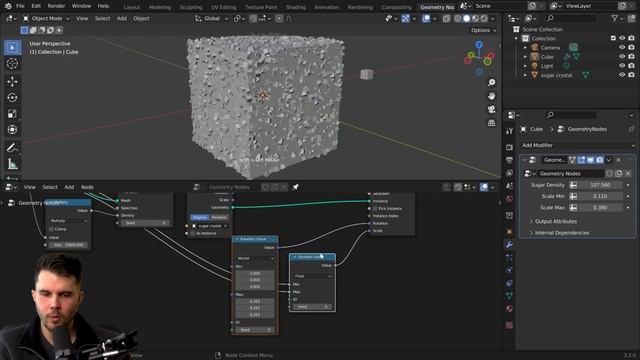Open the Render properties tab icon
Image resolution: width=640 pixels, height=360 pixels.
coord(509,147)
